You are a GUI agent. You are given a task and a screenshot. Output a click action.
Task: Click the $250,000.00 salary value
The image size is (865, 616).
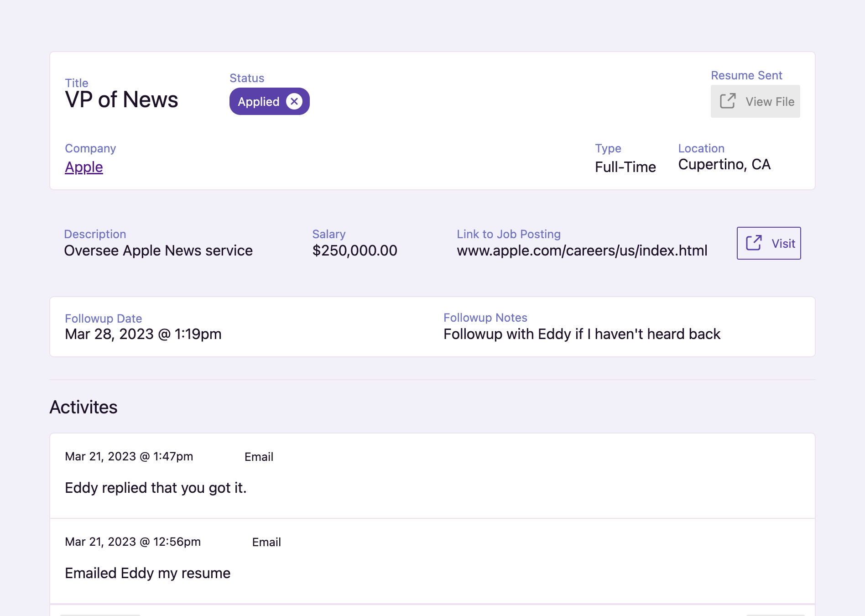(355, 250)
